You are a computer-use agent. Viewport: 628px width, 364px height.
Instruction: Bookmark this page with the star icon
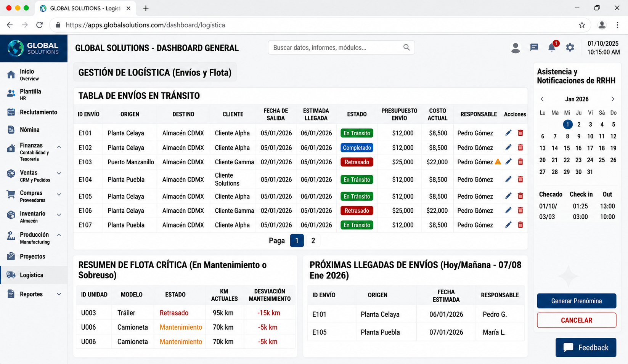point(582,25)
